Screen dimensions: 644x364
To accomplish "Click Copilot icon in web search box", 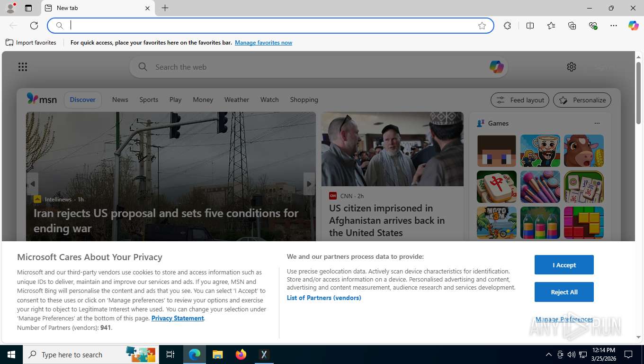I will [x=496, y=67].
